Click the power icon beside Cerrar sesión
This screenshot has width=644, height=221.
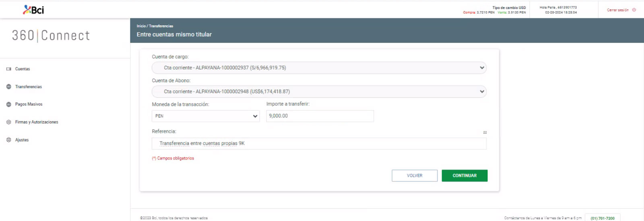(x=634, y=10)
